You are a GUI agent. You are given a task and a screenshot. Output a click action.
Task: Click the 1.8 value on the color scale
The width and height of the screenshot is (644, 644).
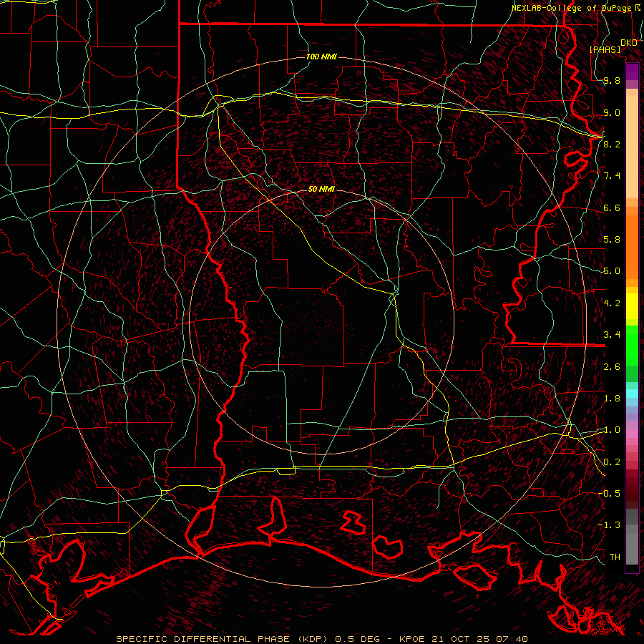coord(612,398)
